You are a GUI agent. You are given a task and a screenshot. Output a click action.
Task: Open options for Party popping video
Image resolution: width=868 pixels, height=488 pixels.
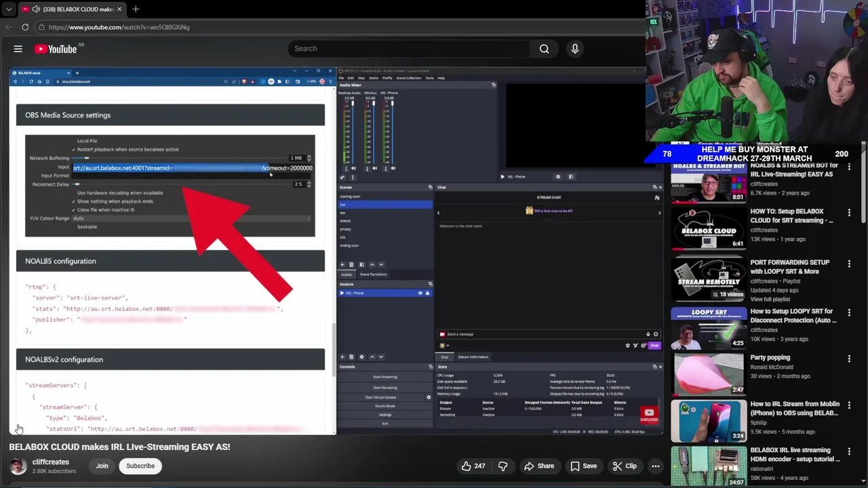[849, 358]
